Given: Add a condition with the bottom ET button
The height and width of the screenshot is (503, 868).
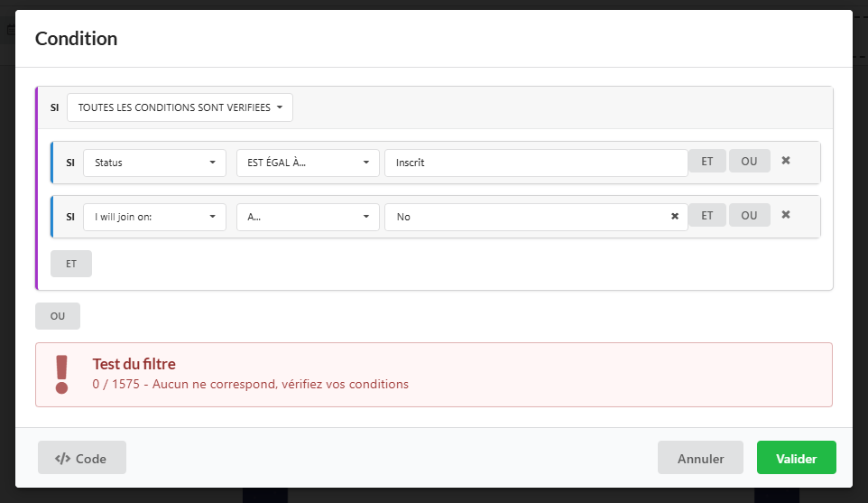Looking at the screenshot, I should (x=71, y=264).
